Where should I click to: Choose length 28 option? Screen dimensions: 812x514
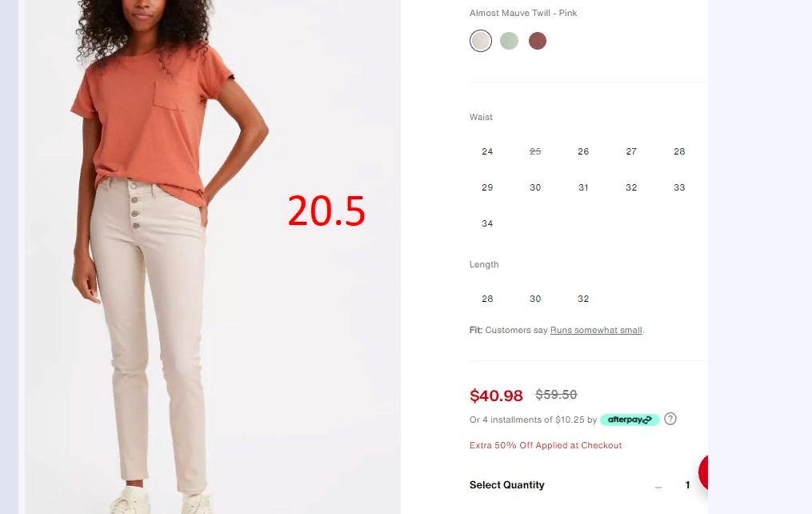click(487, 299)
